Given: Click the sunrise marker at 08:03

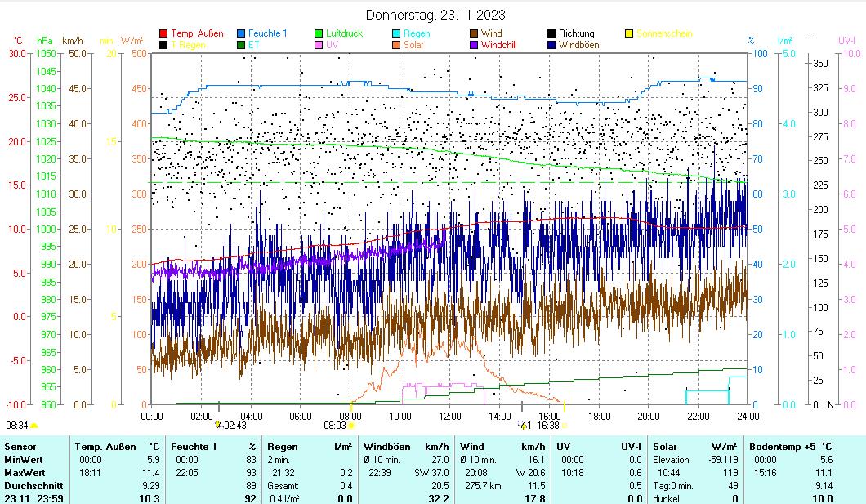Looking at the screenshot, I should point(351,425).
